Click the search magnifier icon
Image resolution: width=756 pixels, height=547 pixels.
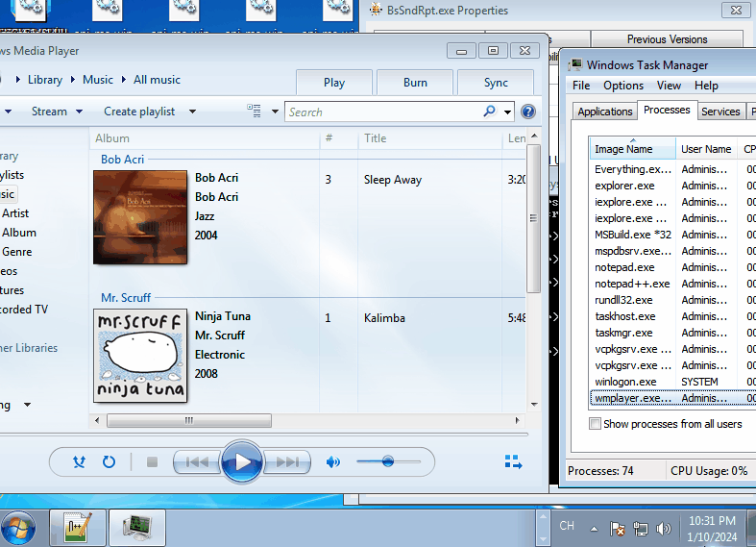coord(489,112)
